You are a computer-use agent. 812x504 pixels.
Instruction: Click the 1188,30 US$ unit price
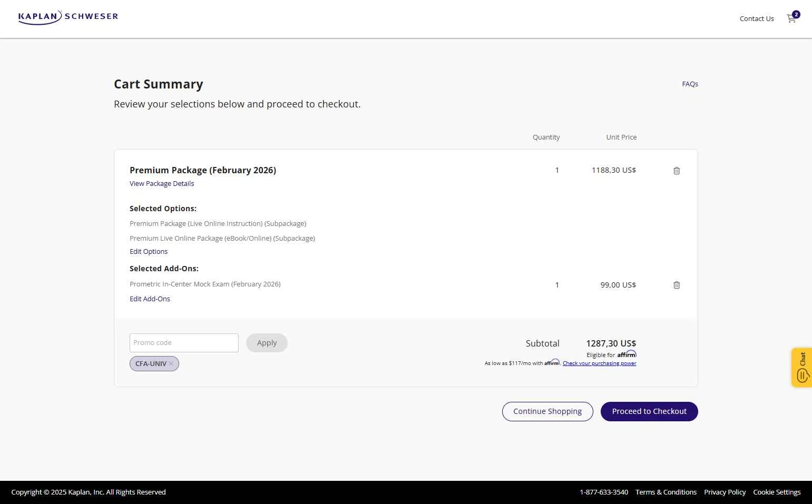point(614,170)
